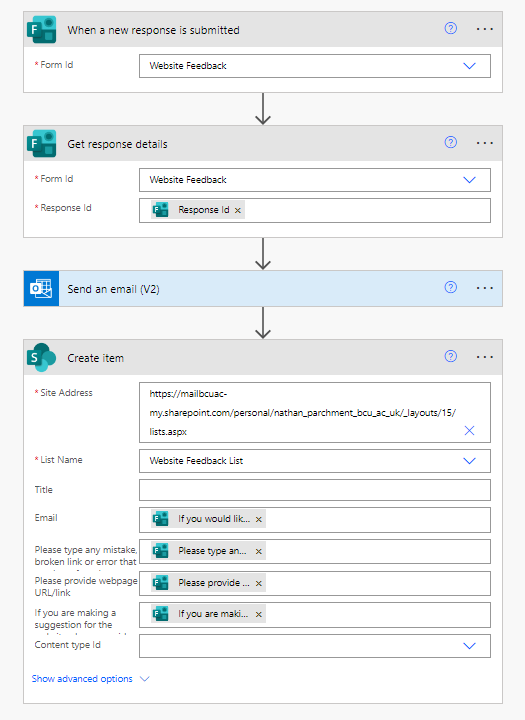Clear the Site Address value with X
This screenshot has width=525, height=720.
tap(469, 431)
